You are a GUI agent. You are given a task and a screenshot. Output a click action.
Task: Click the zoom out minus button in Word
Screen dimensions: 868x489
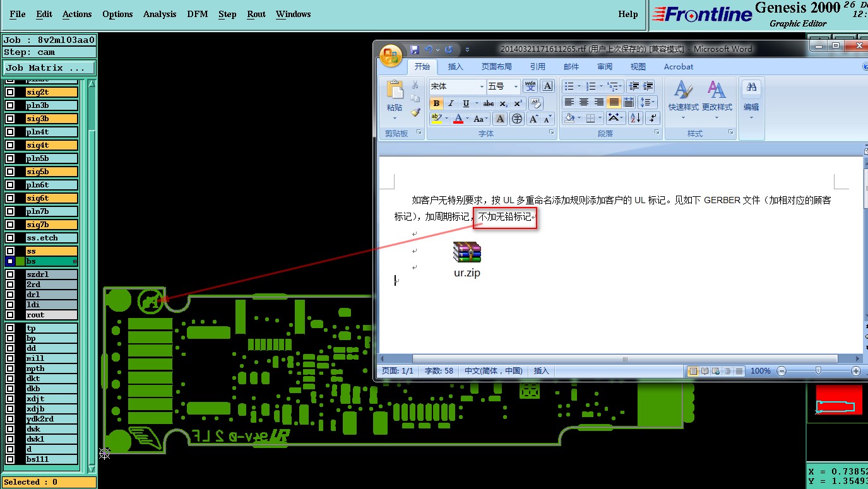(782, 371)
